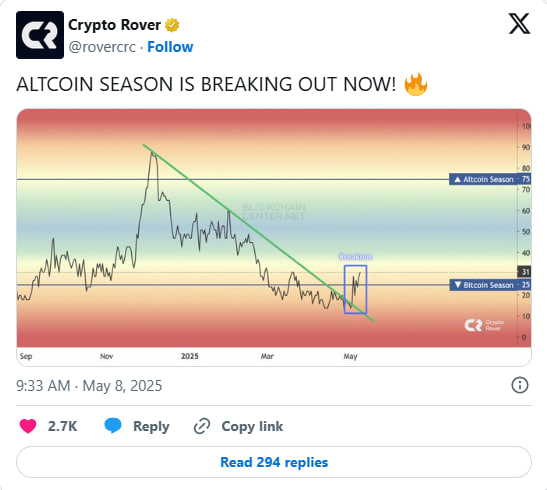Image resolution: width=547 pixels, height=490 pixels.
Task: Click the gold verified badge
Action: pos(172,25)
